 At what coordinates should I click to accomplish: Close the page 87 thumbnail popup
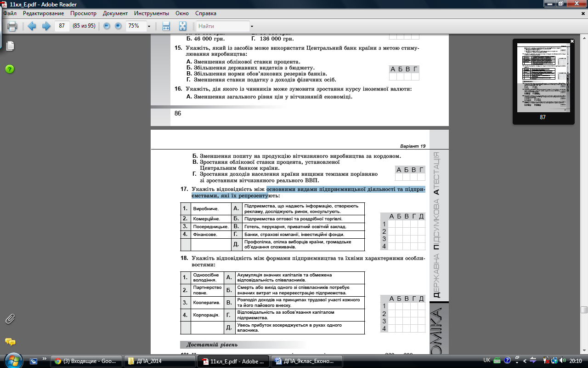(x=572, y=41)
